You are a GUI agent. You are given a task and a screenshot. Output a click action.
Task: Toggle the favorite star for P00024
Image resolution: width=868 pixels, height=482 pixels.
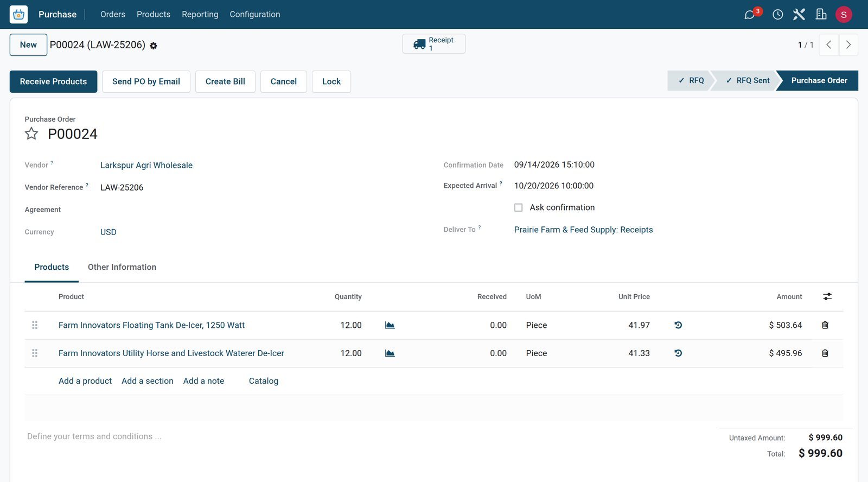[31, 134]
